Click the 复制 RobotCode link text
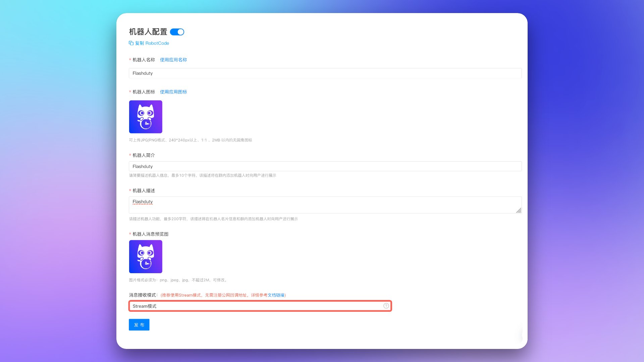The width and height of the screenshot is (644, 362). 152,43
